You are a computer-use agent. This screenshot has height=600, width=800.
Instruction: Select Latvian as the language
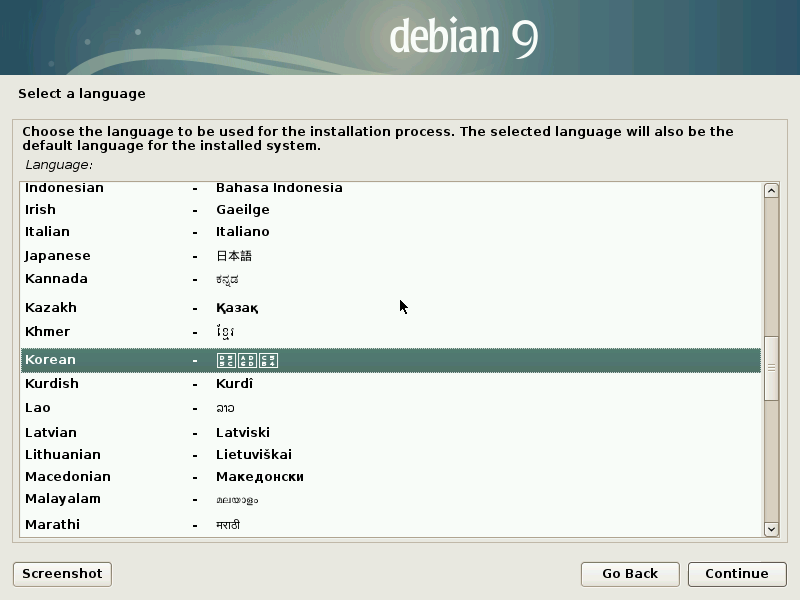(x=47, y=433)
